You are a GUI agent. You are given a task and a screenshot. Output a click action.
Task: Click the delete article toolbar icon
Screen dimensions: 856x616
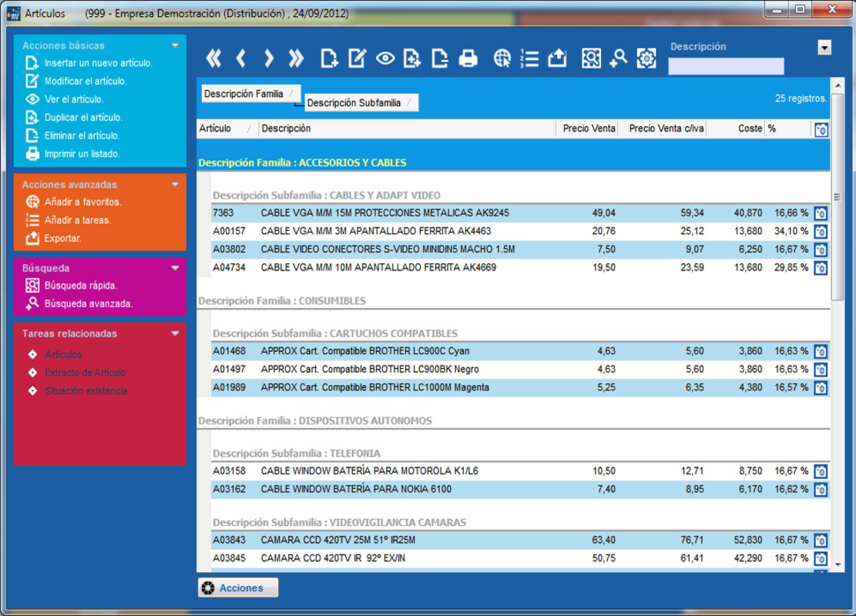pos(439,58)
